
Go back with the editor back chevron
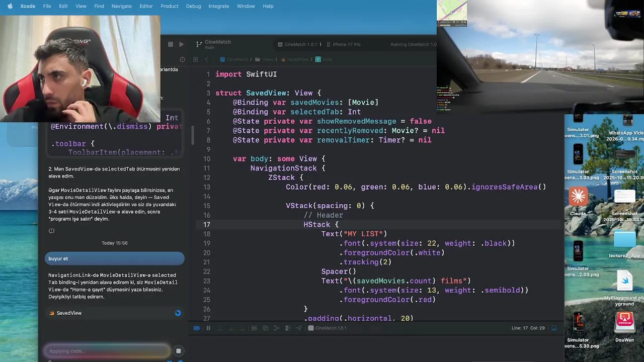(206, 59)
